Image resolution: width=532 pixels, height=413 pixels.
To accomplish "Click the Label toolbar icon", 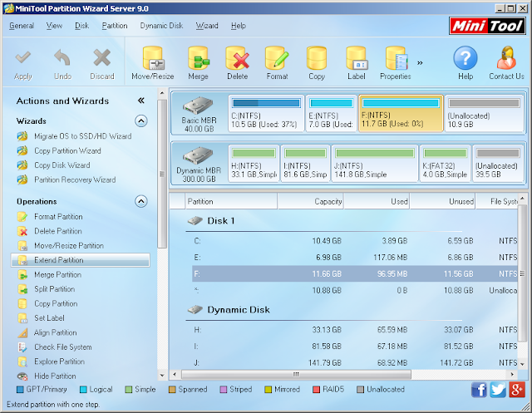I will pyautogui.click(x=357, y=58).
